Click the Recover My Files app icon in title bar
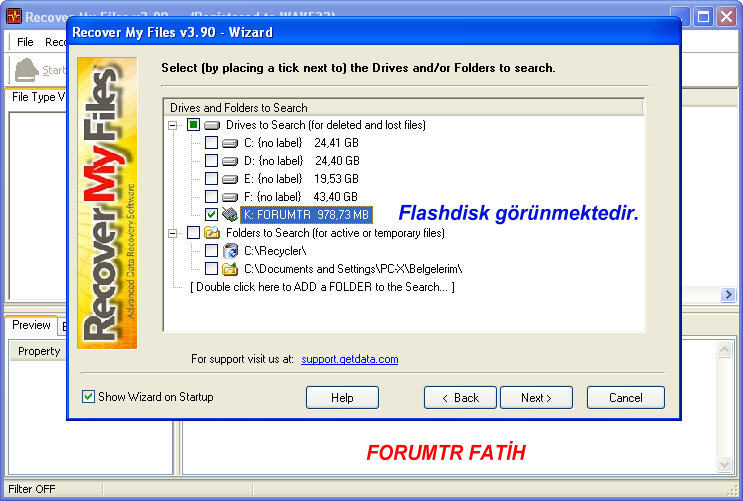The image size is (743, 501). pyautogui.click(x=14, y=17)
